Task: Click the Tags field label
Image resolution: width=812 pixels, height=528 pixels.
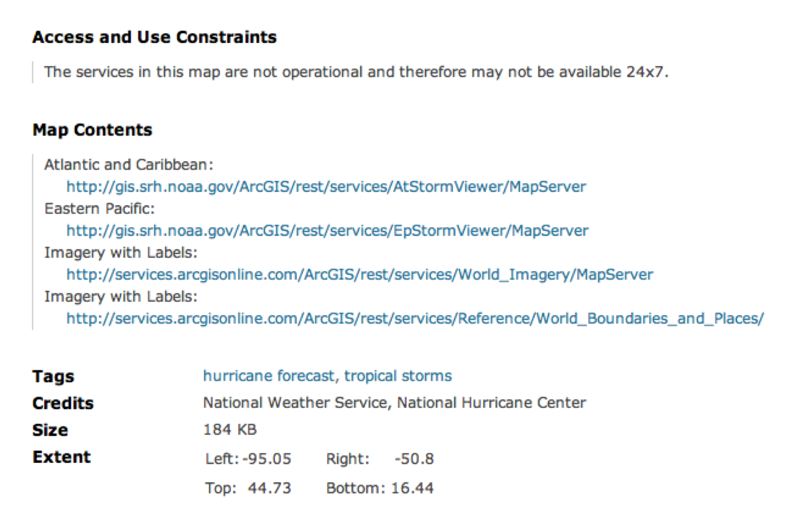Action: tap(54, 376)
